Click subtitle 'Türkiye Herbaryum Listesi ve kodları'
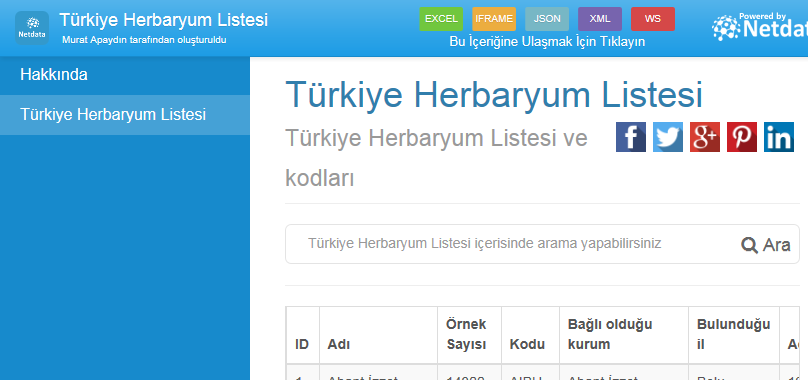Viewport: 808px width, 380px height. coord(436,159)
